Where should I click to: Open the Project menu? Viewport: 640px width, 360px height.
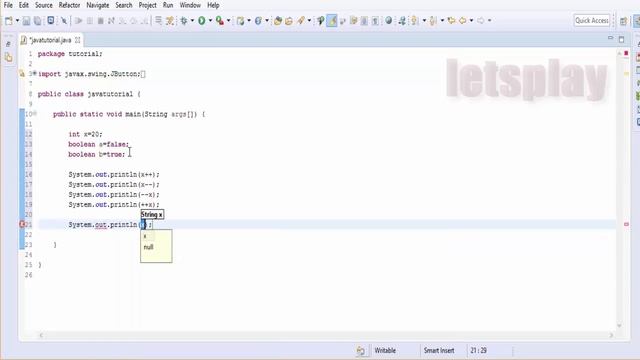pos(147,5)
